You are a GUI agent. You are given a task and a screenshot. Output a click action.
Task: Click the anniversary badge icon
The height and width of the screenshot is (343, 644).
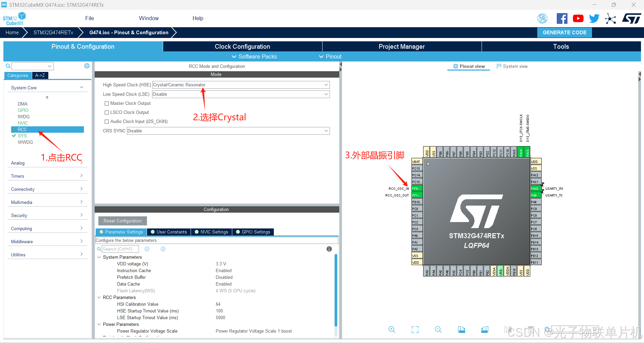click(542, 18)
